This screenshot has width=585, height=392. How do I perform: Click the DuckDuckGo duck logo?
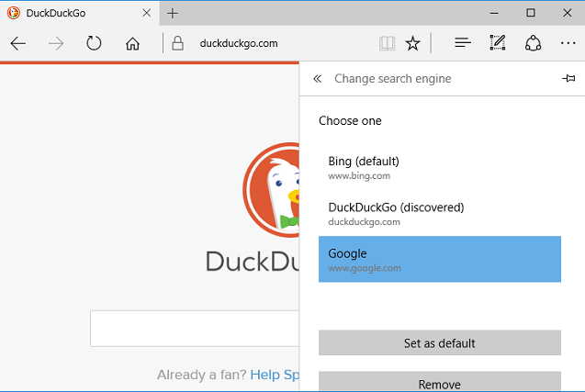271,190
